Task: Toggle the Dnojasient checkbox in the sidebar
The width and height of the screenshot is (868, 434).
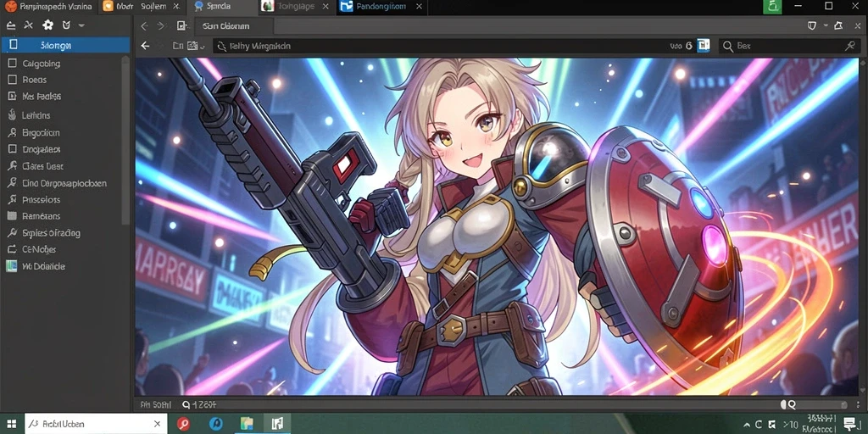Action: click(x=12, y=149)
